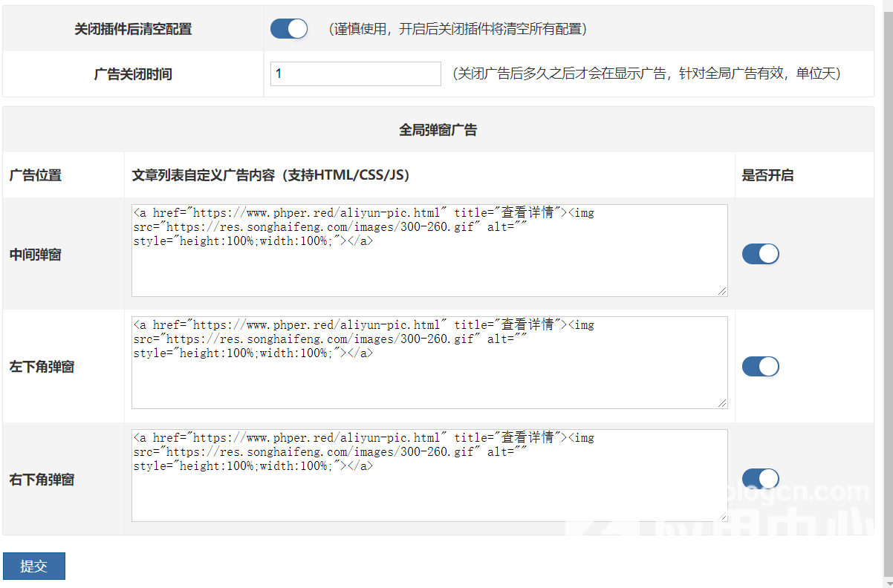Switch off the 右下角弹窗 toggle
The height and width of the screenshot is (588, 893).
760,479
